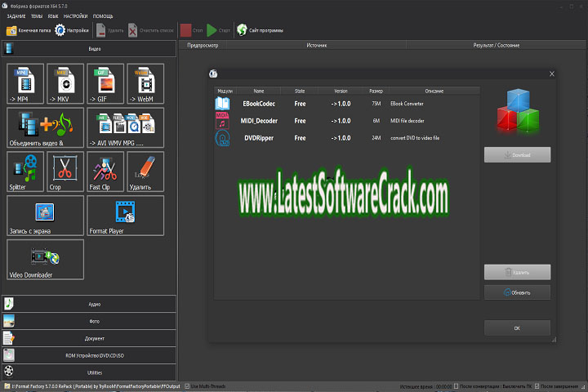Open the ПОМОЩЬ menu

(103, 16)
